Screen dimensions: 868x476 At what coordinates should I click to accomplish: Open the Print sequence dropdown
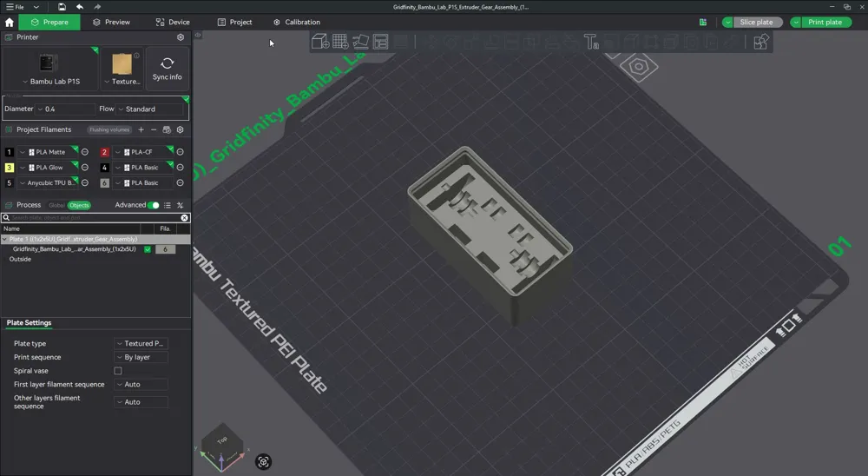141,357
